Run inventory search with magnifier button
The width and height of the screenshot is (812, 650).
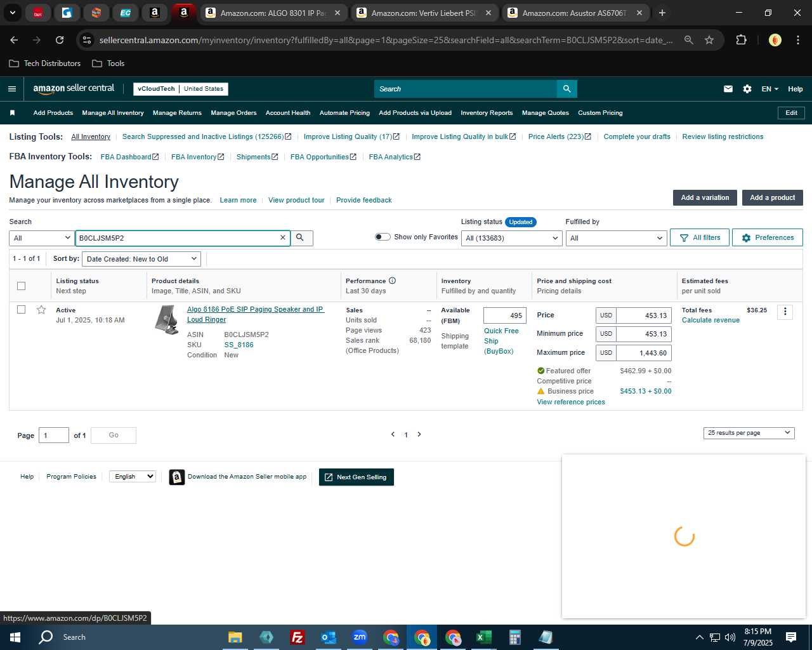301,238
